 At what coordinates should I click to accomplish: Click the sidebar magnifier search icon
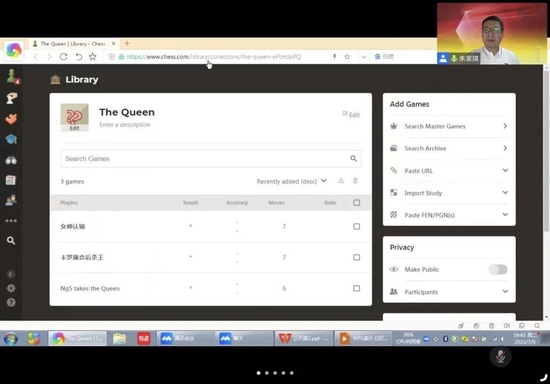pyautogui.click(x=11, y=241)
